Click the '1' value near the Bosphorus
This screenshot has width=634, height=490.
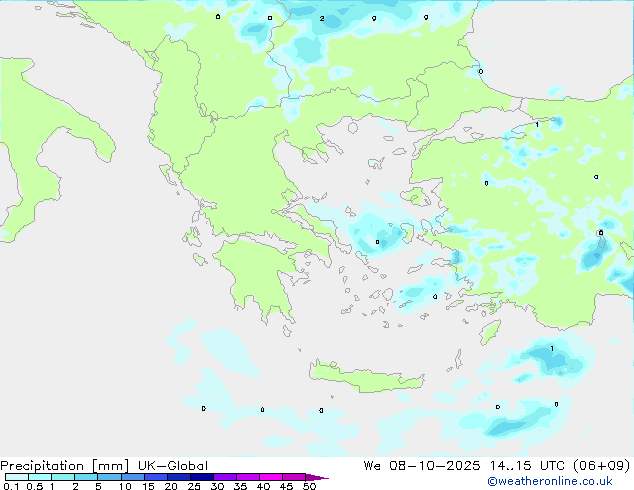[537, 125]
